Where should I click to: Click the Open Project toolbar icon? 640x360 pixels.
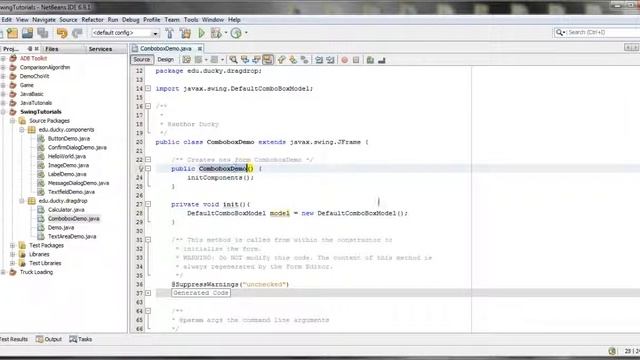click(x=27, y=33)
